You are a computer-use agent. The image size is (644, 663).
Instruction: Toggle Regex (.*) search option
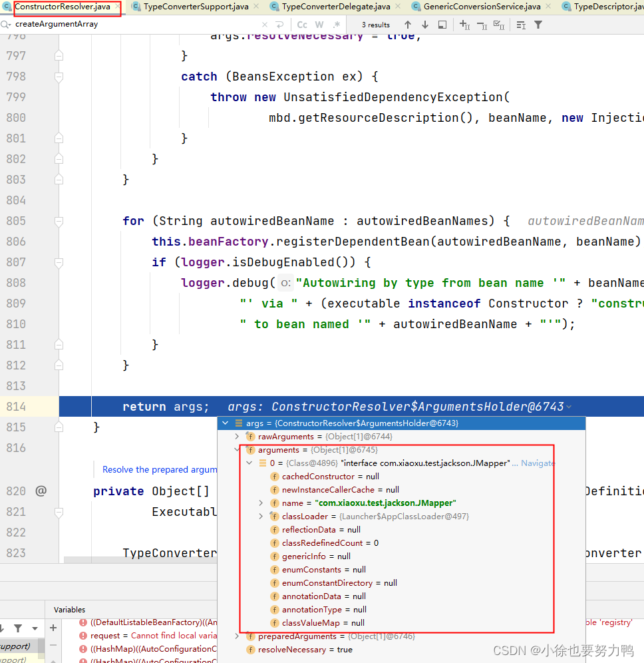click(337, 25)
